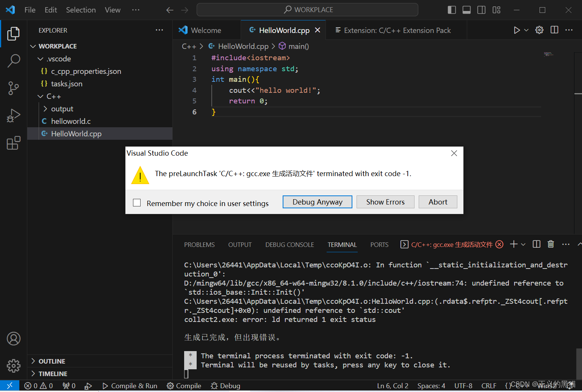Kill the terminal using the trash icon

551,244
